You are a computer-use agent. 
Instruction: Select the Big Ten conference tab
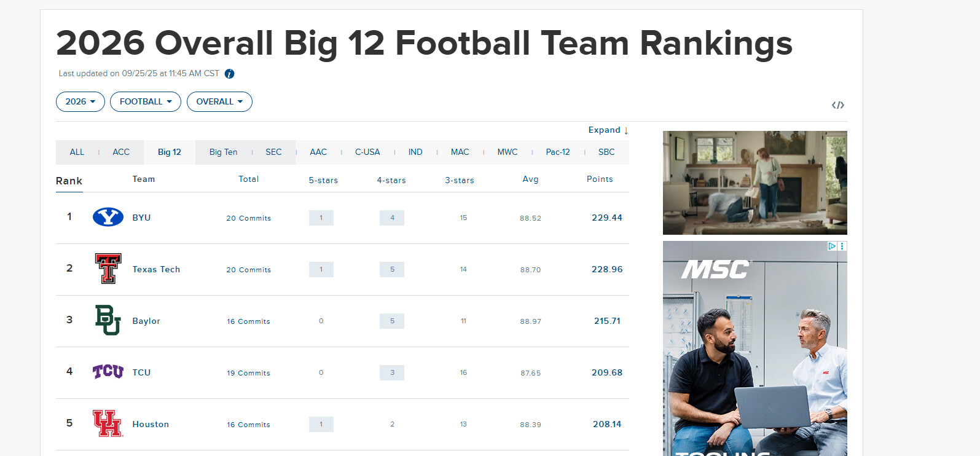tap(223, 152)
